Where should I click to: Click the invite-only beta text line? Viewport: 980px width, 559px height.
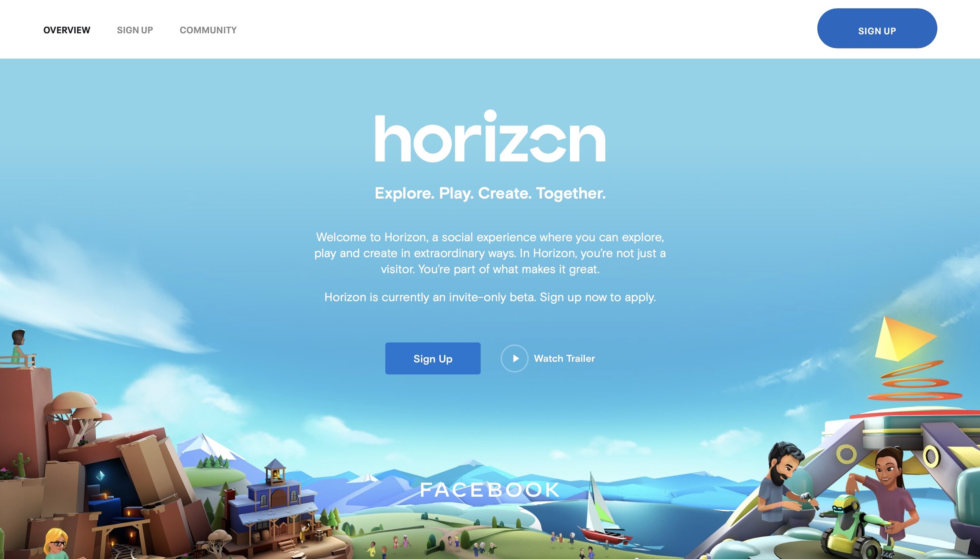[490, 297]
